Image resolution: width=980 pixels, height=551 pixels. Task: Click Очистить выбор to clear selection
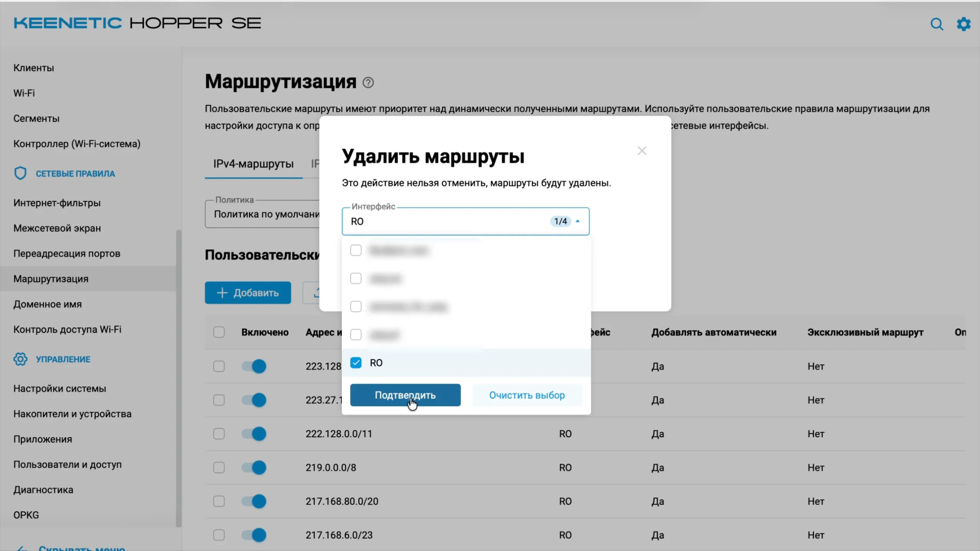pos(527,395)
